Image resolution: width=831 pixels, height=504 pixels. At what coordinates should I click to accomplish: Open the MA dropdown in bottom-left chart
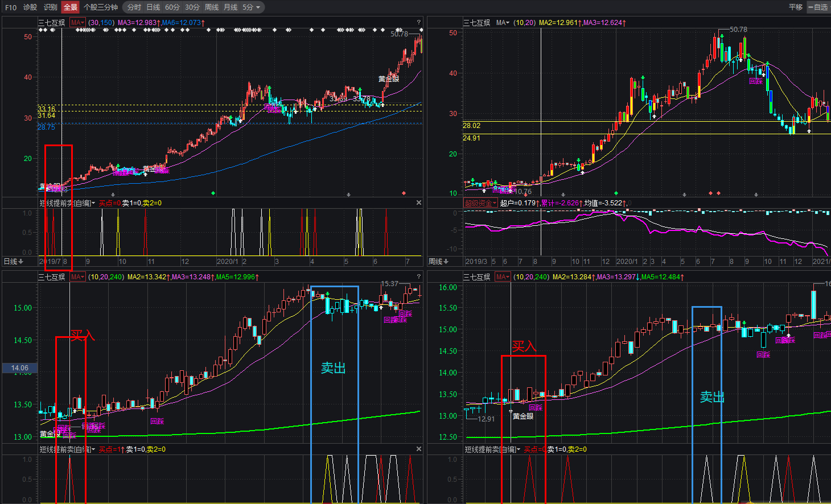pos(77,277)
